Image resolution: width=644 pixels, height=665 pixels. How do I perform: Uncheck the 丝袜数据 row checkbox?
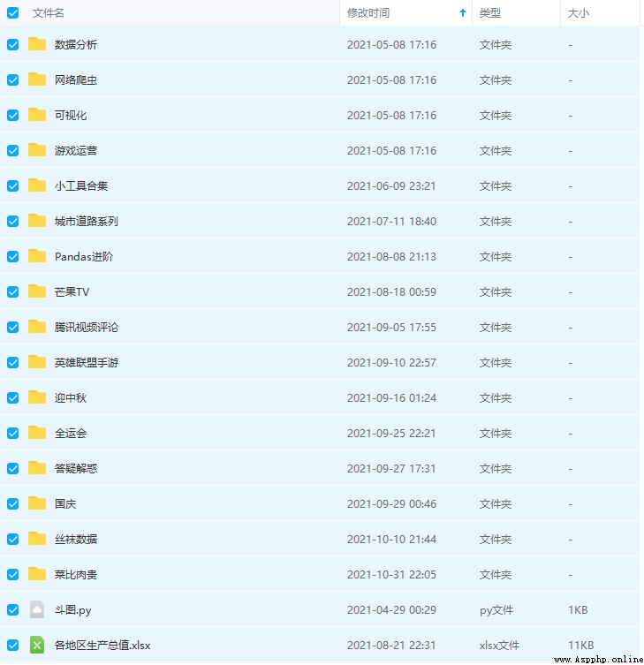coord(12,539)
